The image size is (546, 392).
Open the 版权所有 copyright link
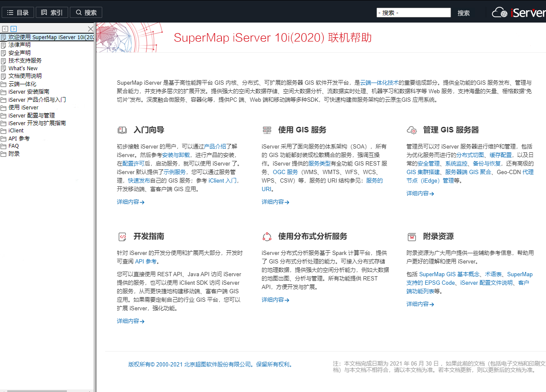210,364
